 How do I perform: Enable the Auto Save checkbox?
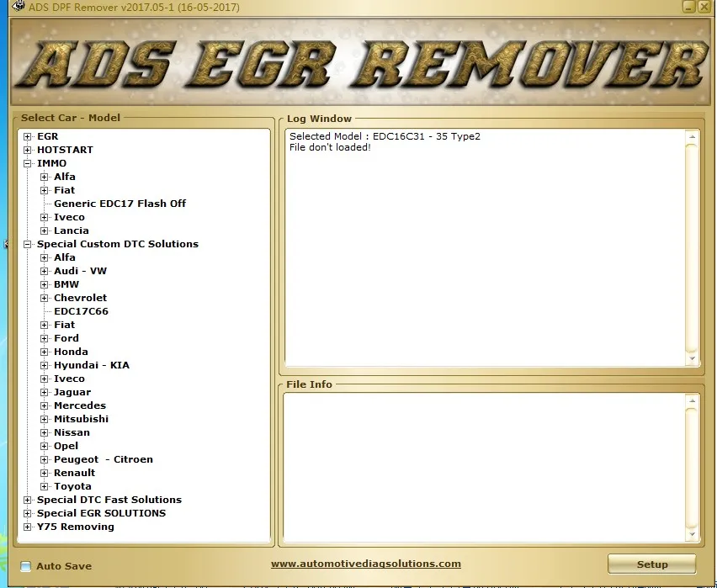[x=24, y=566]
